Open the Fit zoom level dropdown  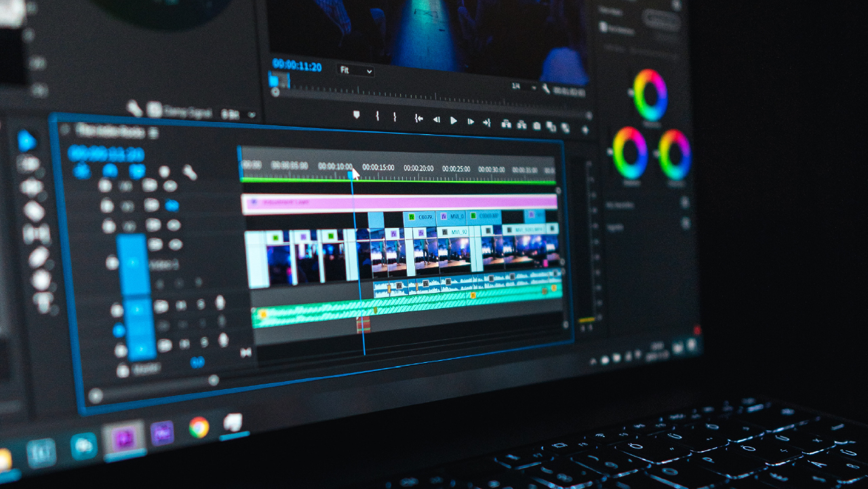356,71
